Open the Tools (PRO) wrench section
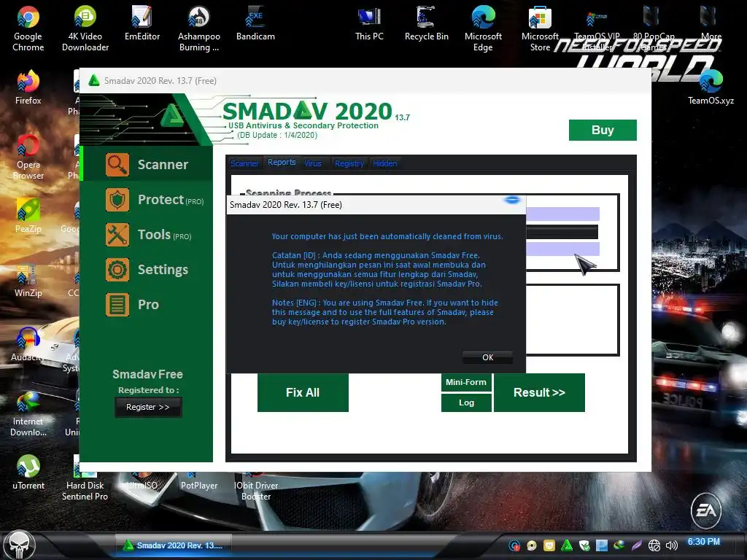Viewport: 747px width, 560px height. 147,235
